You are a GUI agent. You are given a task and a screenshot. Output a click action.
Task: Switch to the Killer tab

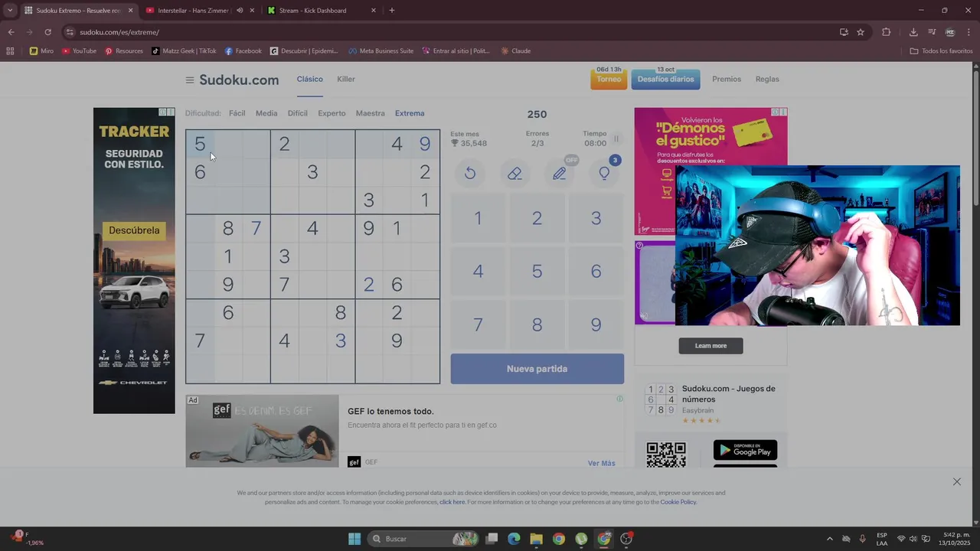pyautogui.click(x=346, y=80)
